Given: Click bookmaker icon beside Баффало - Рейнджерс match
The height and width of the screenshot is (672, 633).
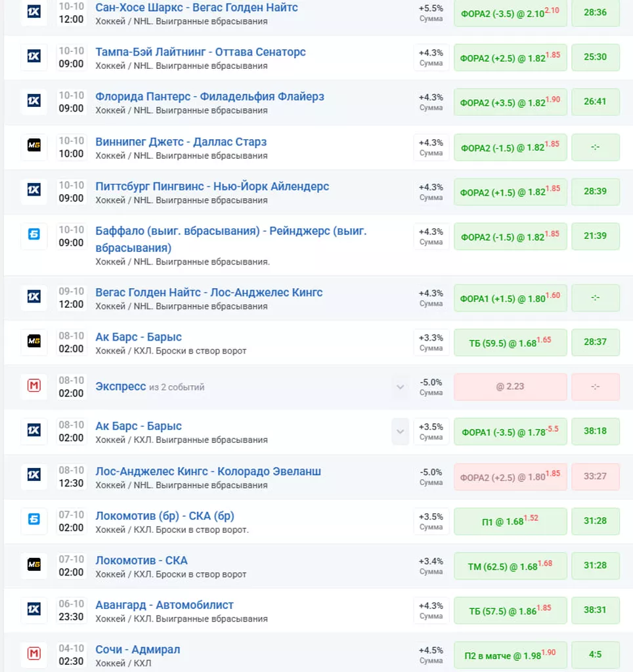Looking at the screenshot, I should pyautogui.click(x=34, y=236).
